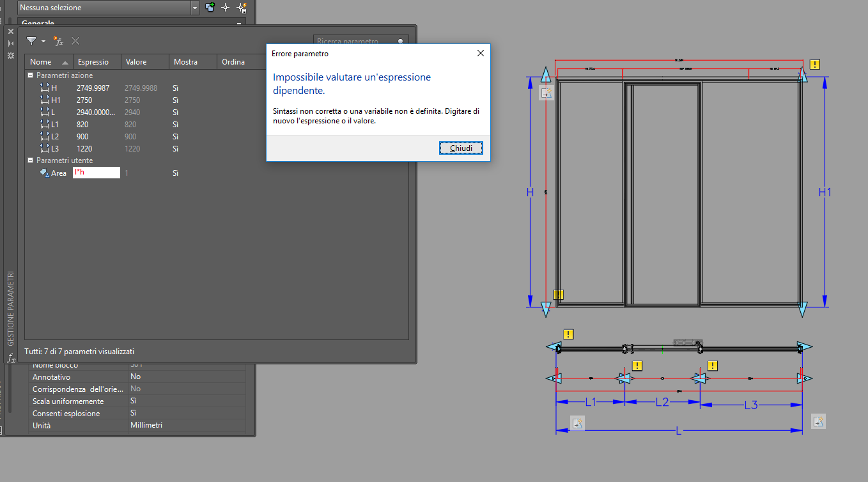Click the fx icon at the palette bottom left
Screen dimensions: 868x482
[11, 358]
